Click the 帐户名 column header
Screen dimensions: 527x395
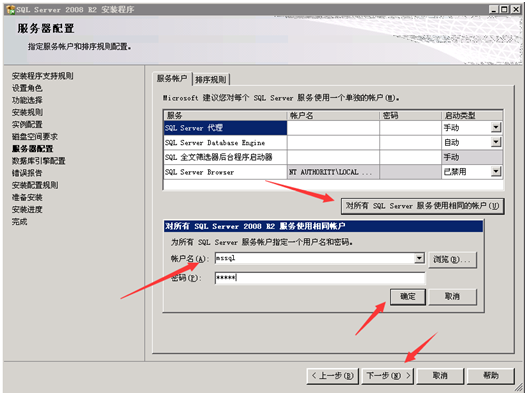pos(333,116)
